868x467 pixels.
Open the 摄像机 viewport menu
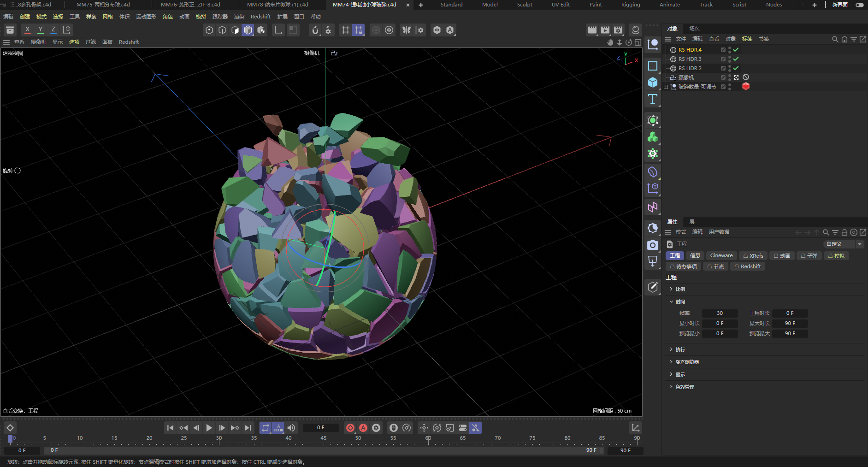click(x=38, y=42)
